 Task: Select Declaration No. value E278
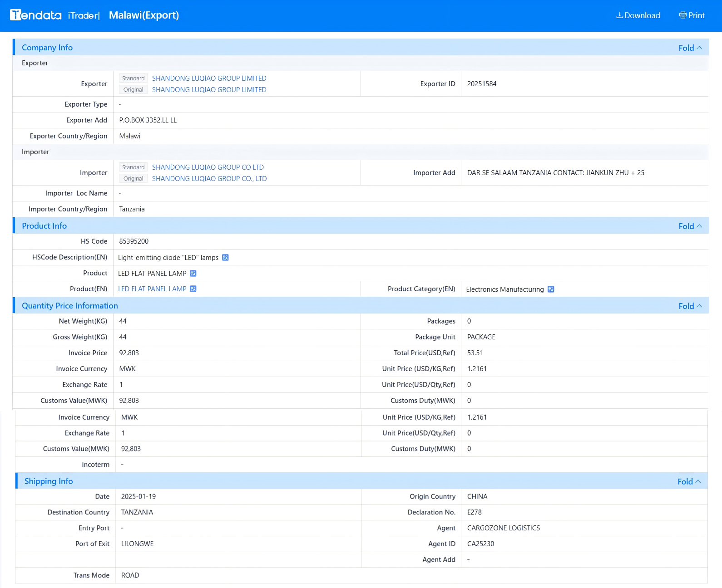[x=475, y=512]
